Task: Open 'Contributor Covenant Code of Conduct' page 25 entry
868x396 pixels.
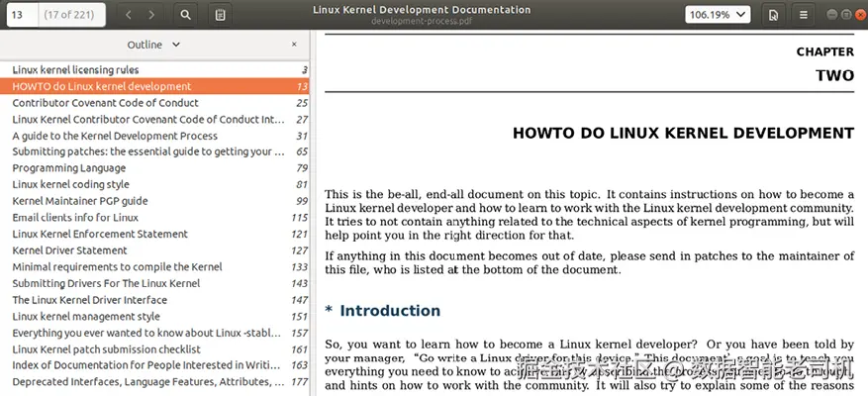Action: (154, 103)
